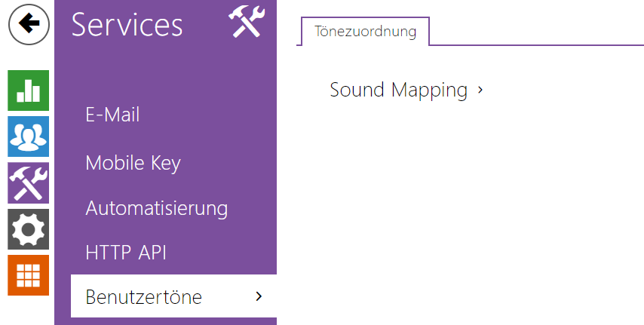
Task: Open the orange grid Hardware icon
Action: 29,275
